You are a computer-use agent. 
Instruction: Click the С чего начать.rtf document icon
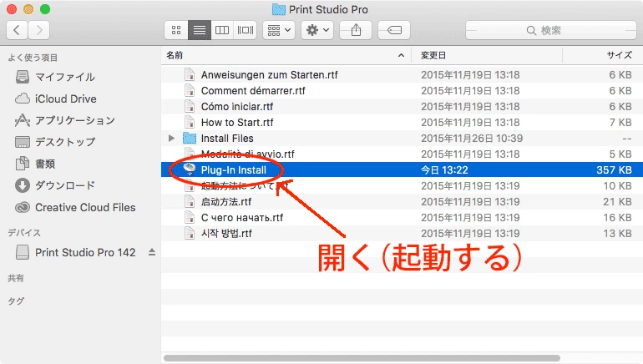pos(190,218)
